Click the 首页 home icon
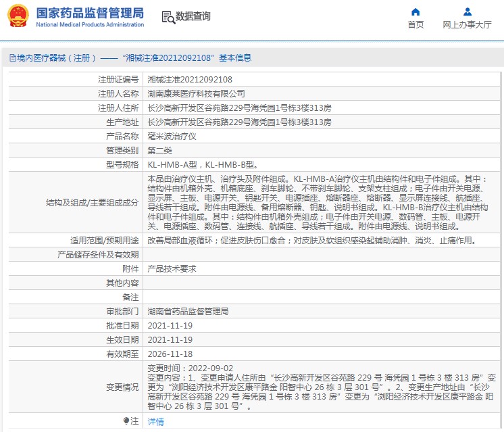 pyautogui.click(x=415, y=12)
